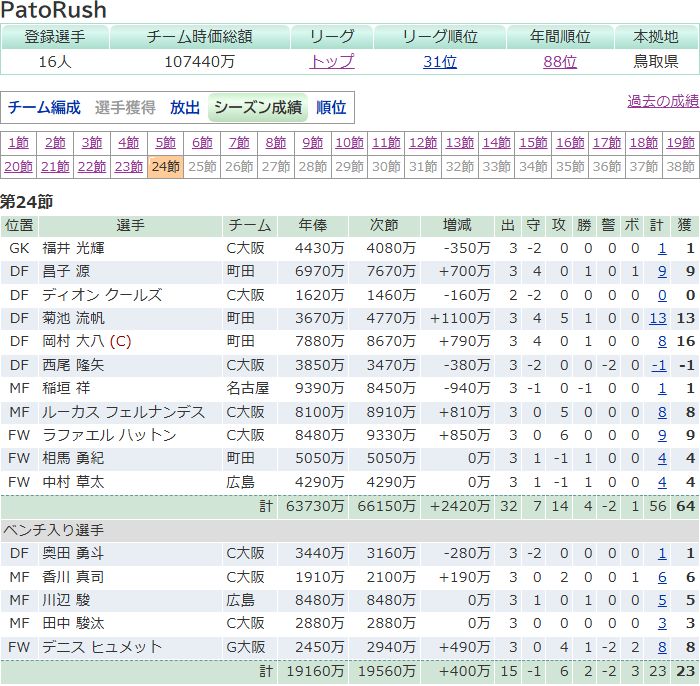The height and width of the screenshot is (686, 700).
Task: Go to 1節 round results
Action: coord(18,143)
